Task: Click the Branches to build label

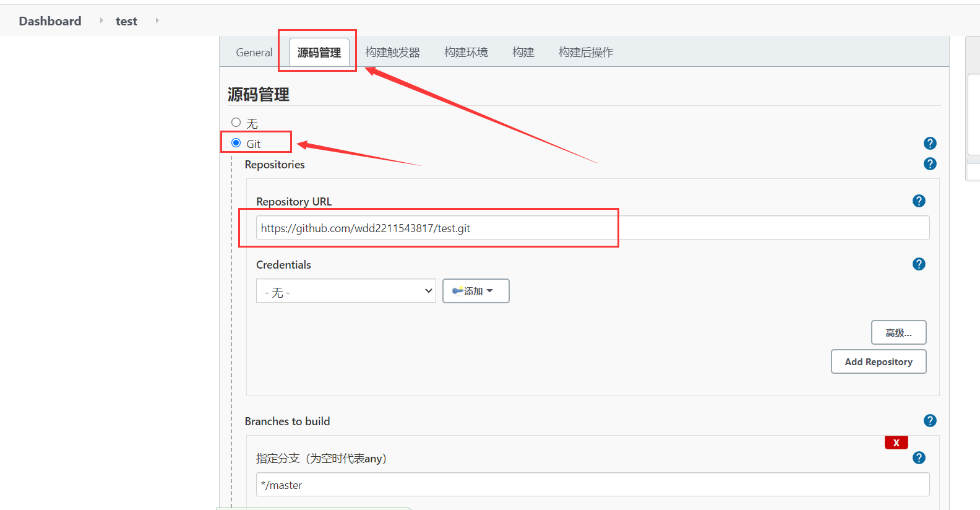Action: [287, 421]
